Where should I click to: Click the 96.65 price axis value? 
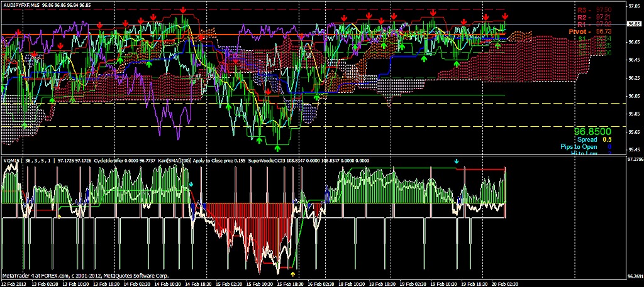(x=635, y=42)
